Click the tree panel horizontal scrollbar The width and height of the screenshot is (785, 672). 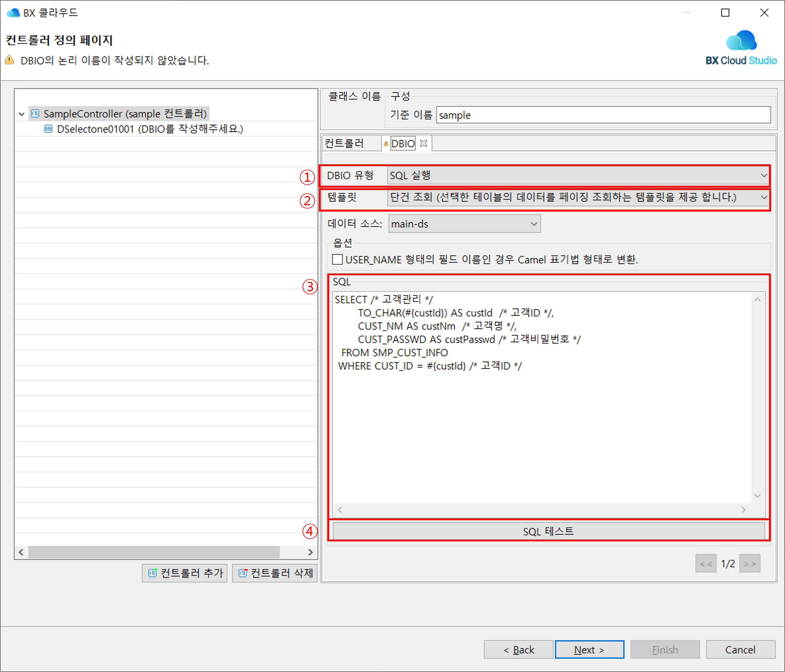[154, 552]
